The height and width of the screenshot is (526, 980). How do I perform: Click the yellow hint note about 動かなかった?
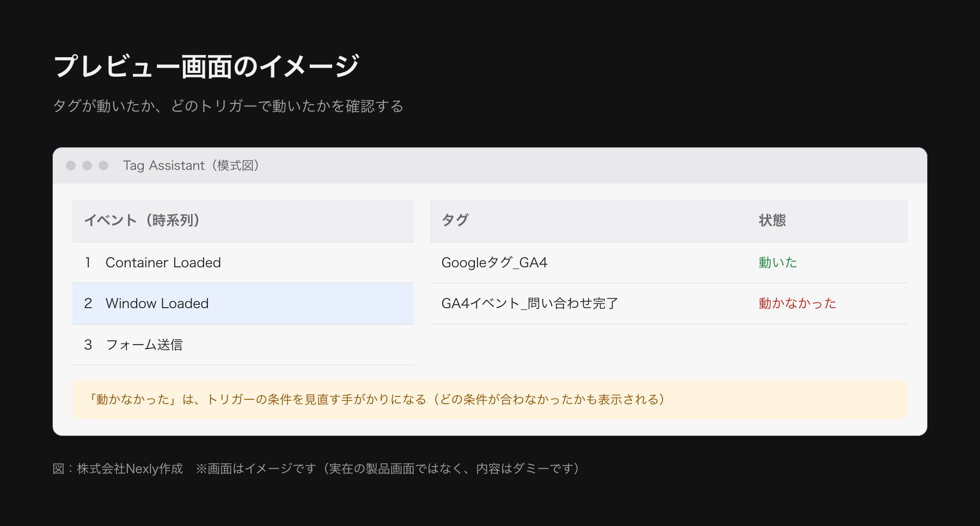coord(490,400)
